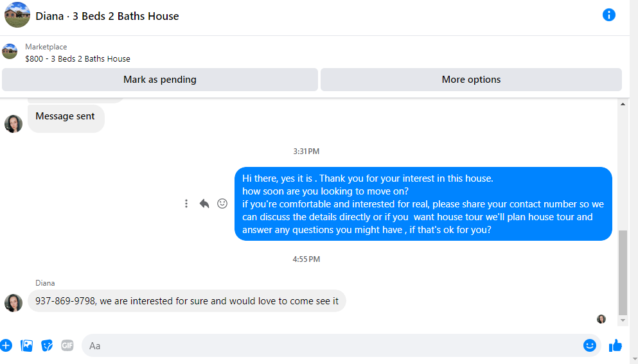Reply to the blue sent message
Viewport: 638px width, 364px height.
pos(204,204)
